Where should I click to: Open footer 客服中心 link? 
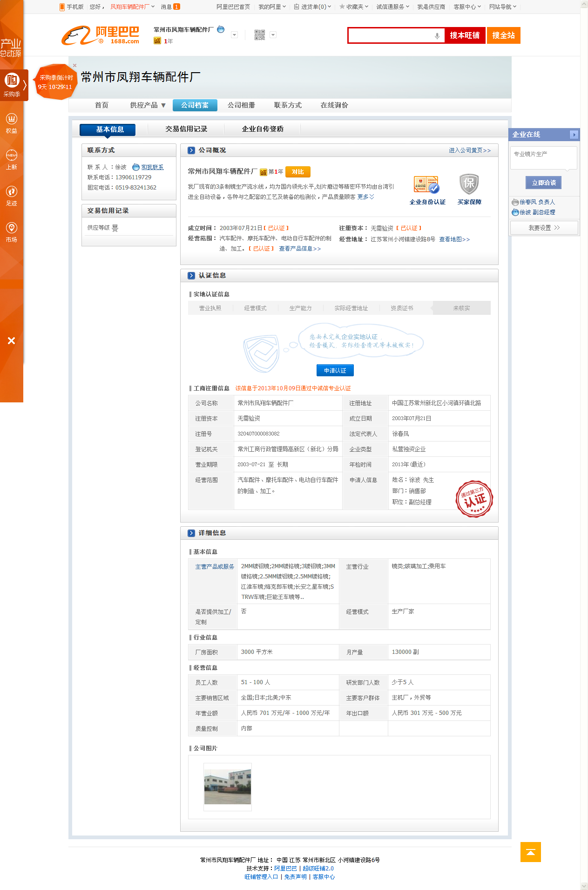(324, 876)
